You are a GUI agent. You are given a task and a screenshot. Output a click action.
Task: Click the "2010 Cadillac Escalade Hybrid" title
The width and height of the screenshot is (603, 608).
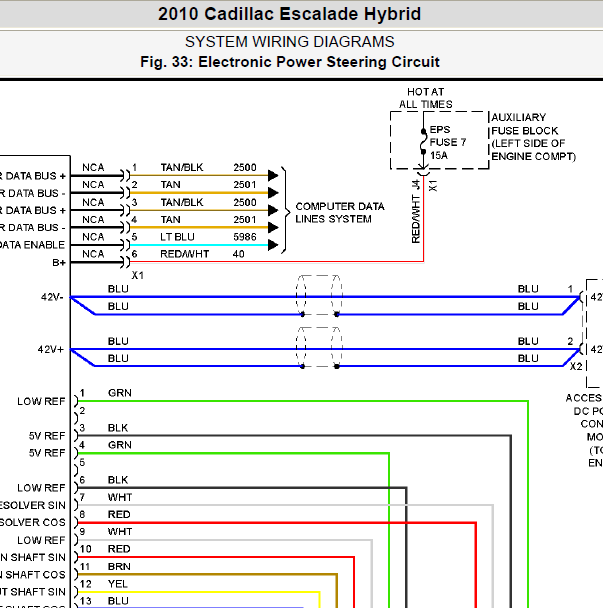pyautogui.click(x=289, y=14)
